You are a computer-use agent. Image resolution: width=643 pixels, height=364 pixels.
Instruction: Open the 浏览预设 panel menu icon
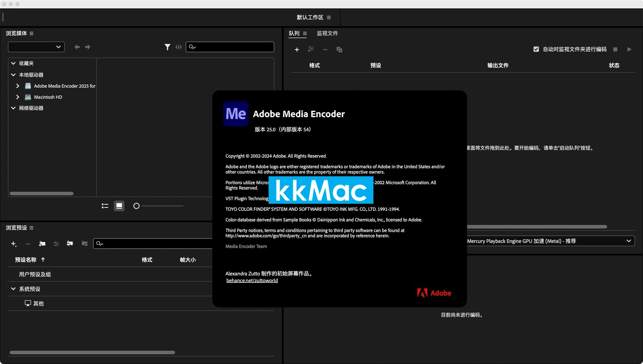(x=31, y=228)
